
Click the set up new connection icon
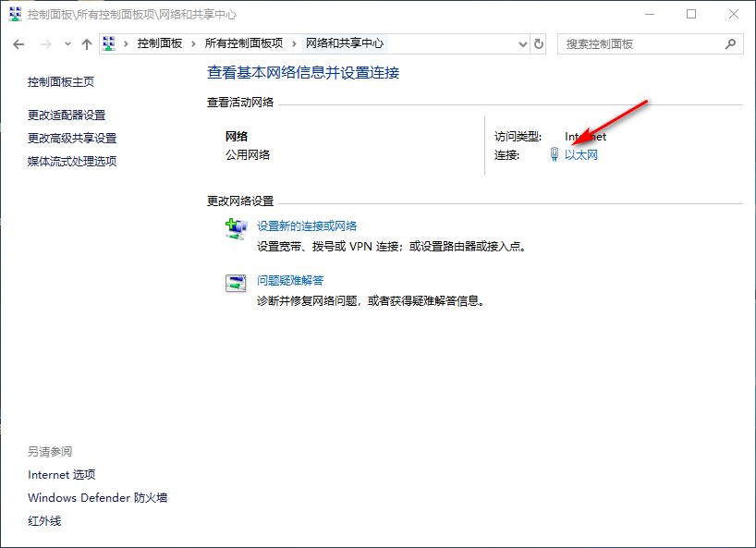236,228
